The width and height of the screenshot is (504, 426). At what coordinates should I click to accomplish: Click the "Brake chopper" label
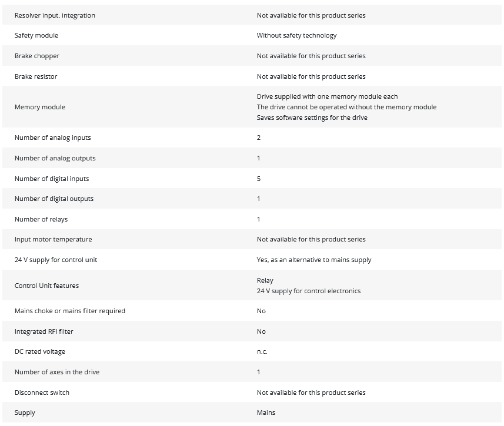coord(37,56)
